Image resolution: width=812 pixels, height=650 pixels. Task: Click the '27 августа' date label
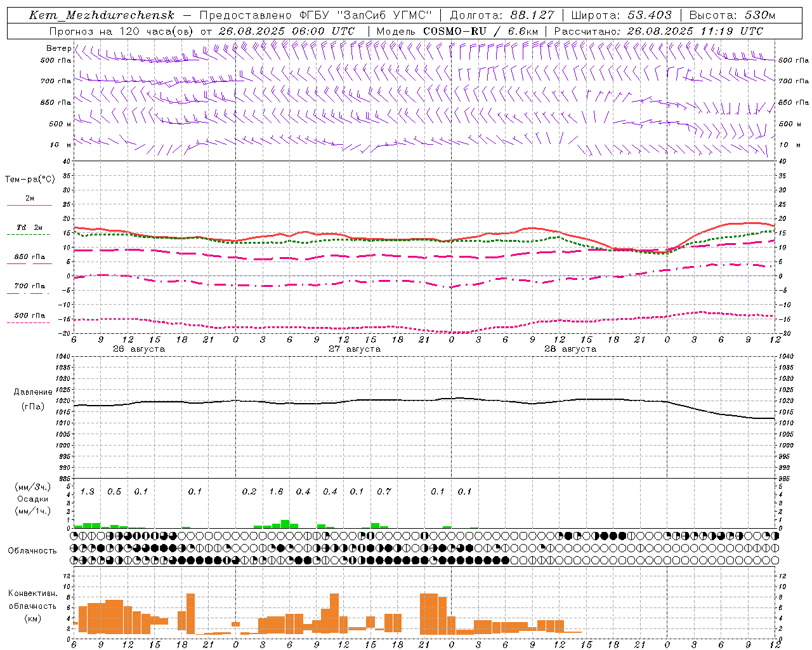pos(355,349)
